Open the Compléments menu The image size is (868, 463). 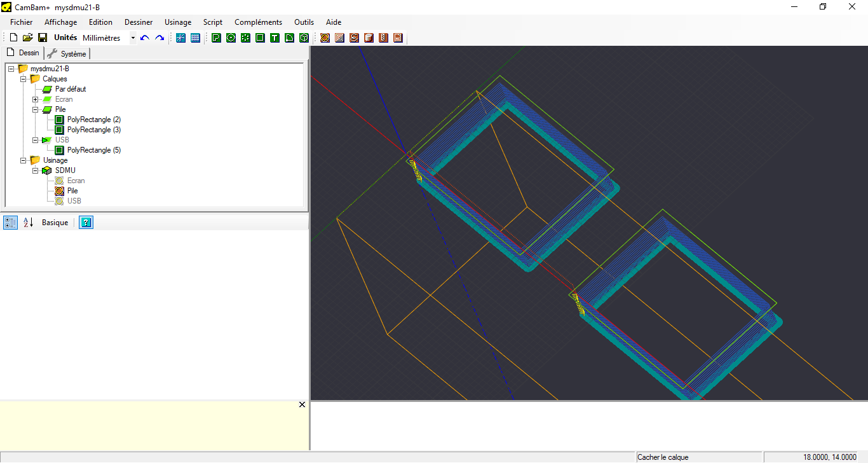tap(259, 22)
